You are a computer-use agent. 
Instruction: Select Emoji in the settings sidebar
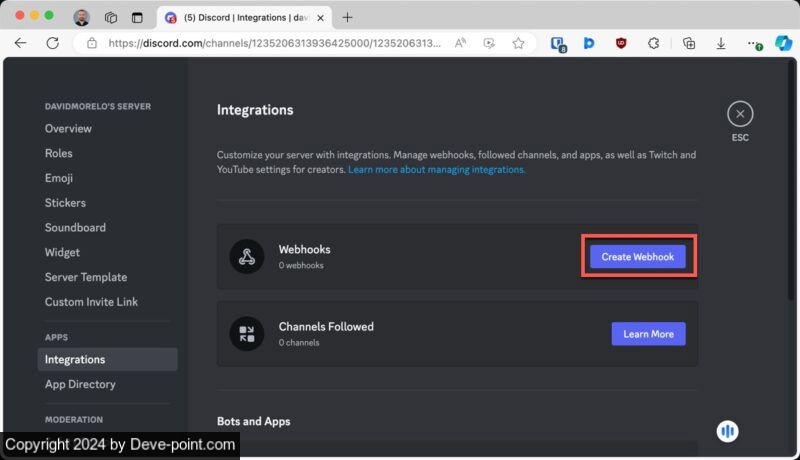click(59, 178)
